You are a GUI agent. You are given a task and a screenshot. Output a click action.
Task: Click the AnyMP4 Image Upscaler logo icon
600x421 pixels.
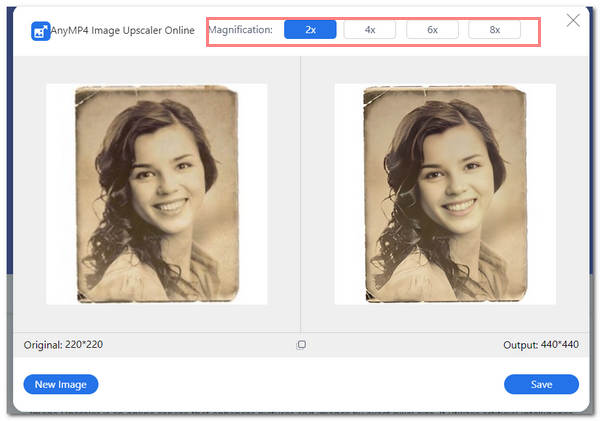point(40,31)
